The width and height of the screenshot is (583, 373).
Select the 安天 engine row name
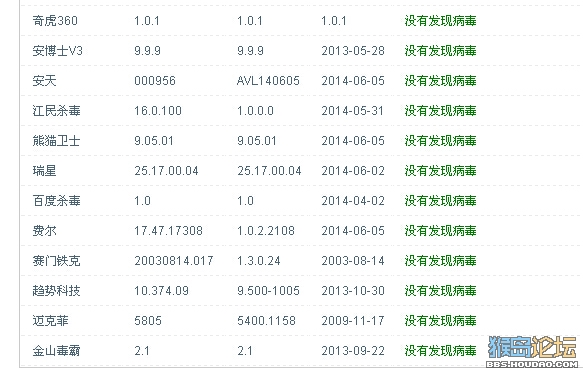coord(44,81)
